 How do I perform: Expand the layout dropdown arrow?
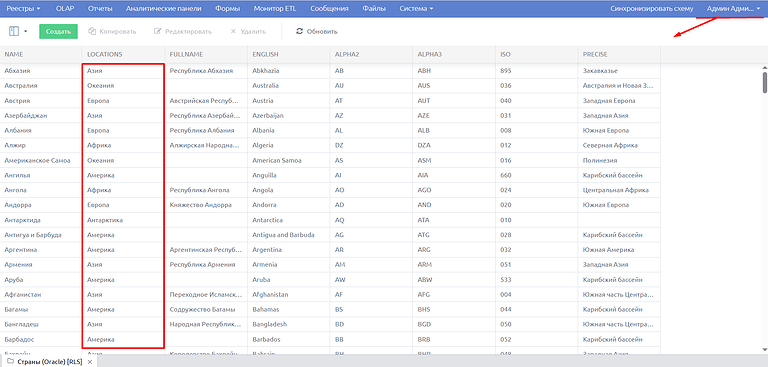25,31
